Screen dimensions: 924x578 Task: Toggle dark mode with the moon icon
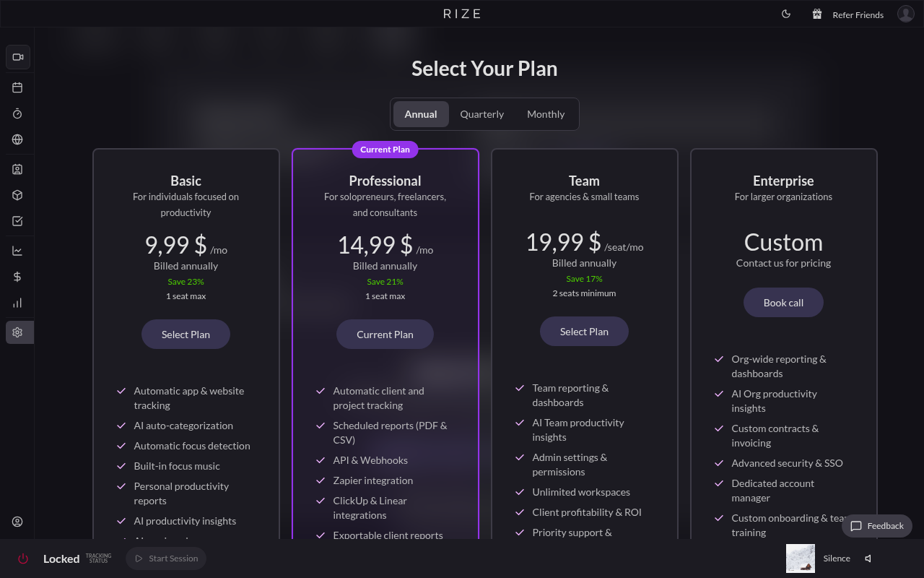tap(786, 14)
